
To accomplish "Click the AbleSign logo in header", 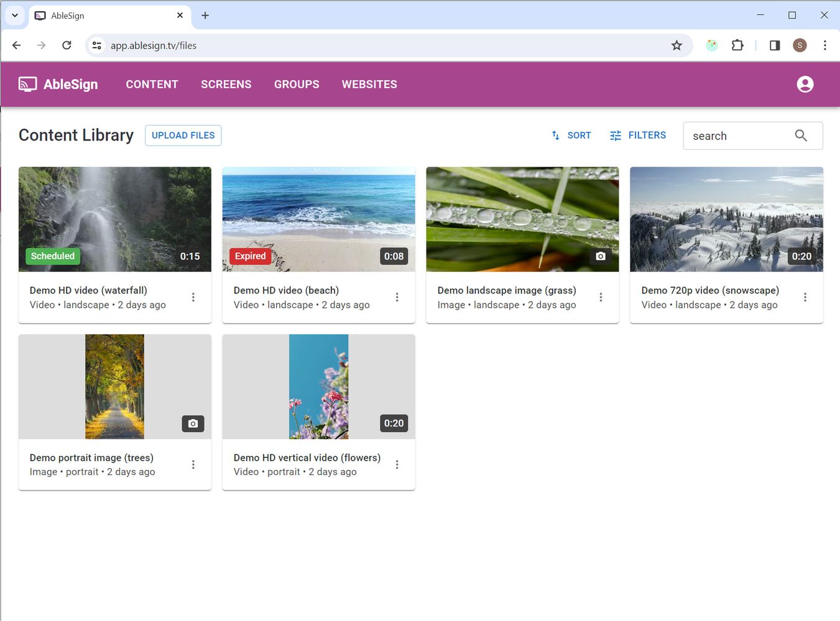I will [x=58, y=84].
